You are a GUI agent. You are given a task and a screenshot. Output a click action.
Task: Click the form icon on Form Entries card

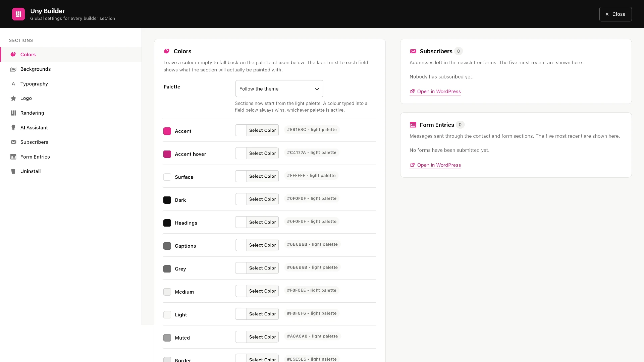click(413, 125)
